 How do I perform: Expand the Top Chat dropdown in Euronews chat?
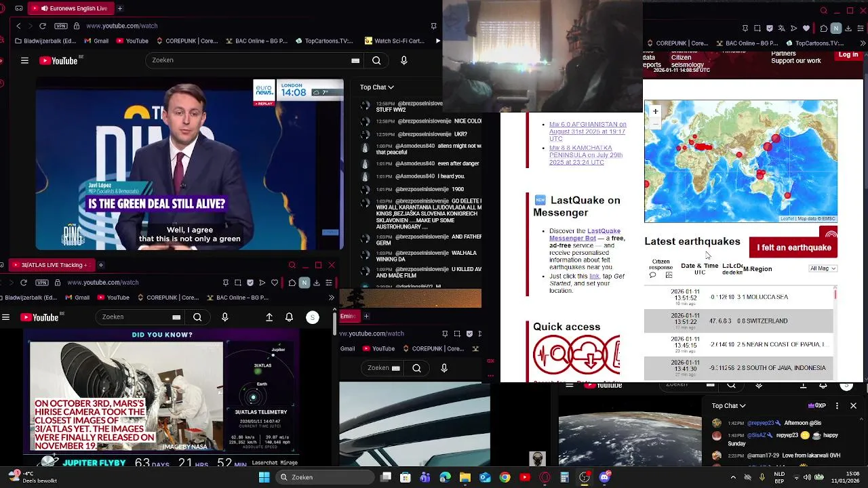[376, 87]
